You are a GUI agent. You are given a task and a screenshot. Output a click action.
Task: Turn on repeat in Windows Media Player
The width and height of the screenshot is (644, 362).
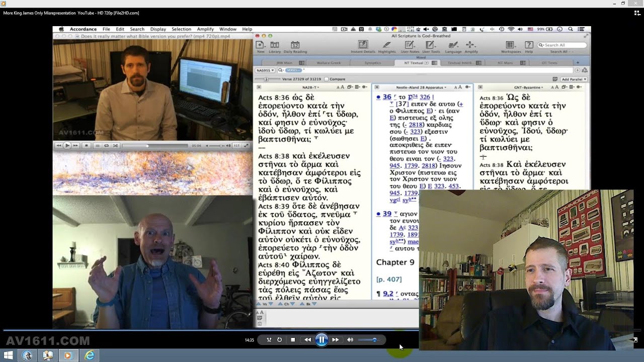click(279, 340)
